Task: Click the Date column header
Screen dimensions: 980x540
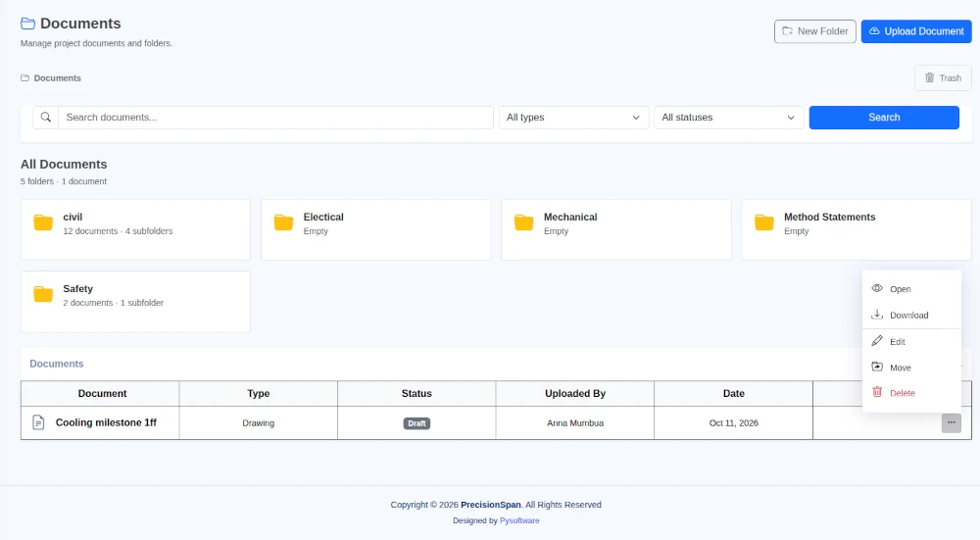Action: point(734,394)
